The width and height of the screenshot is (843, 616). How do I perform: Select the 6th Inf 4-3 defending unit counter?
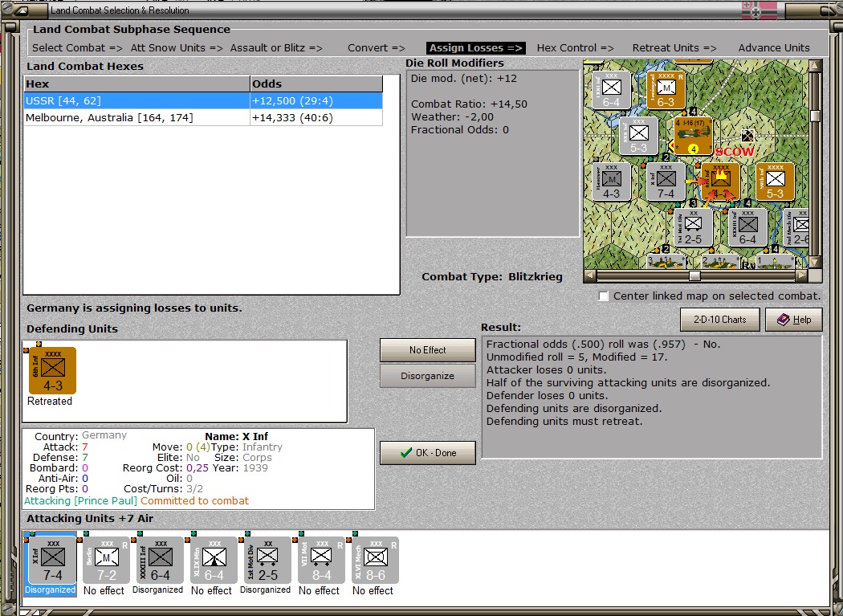(53, 371)
